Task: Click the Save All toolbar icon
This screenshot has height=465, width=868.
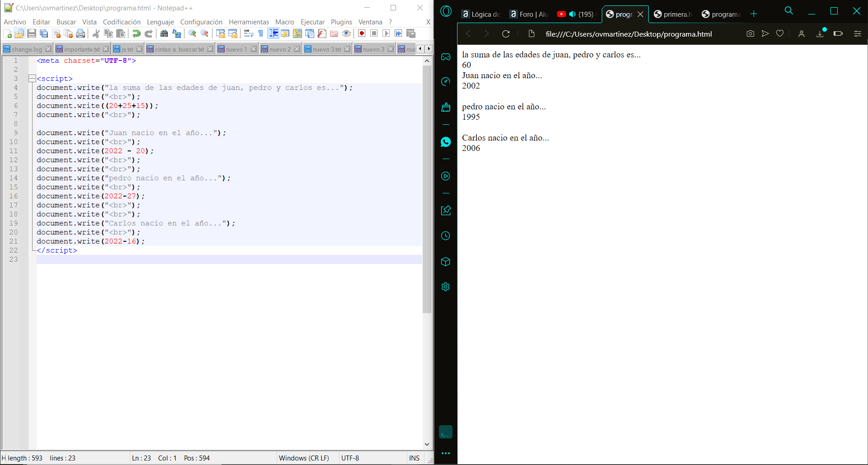Action: tap(44, 33)
